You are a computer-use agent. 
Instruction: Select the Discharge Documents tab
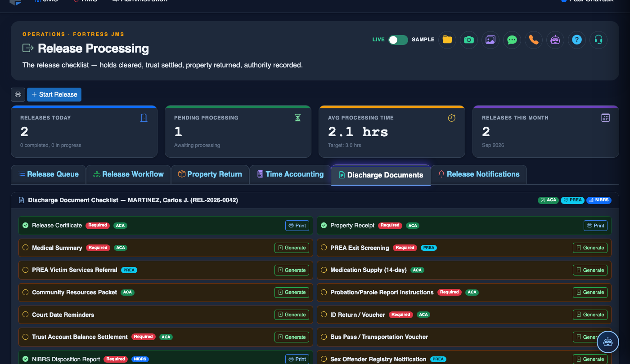coord(381,175)
